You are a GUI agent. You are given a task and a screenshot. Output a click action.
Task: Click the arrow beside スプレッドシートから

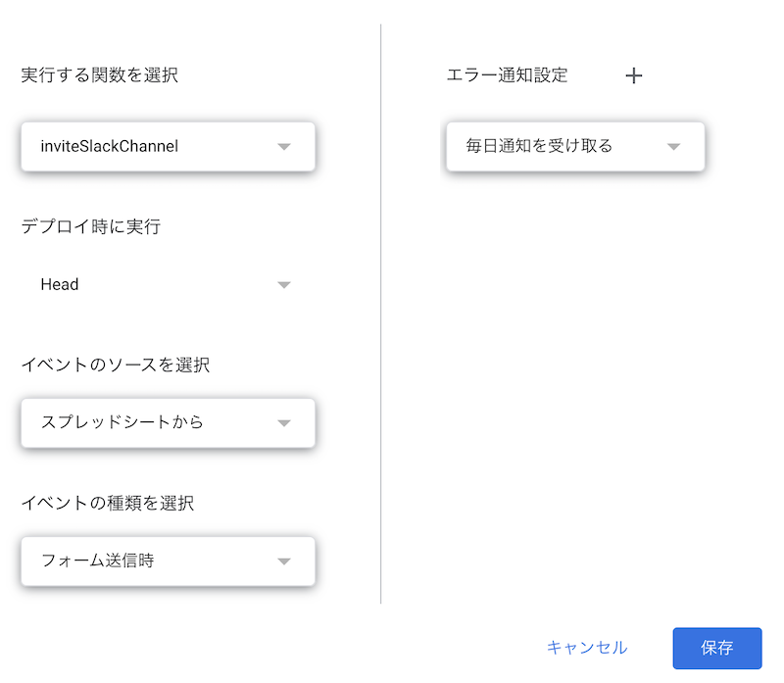[284, 423]
